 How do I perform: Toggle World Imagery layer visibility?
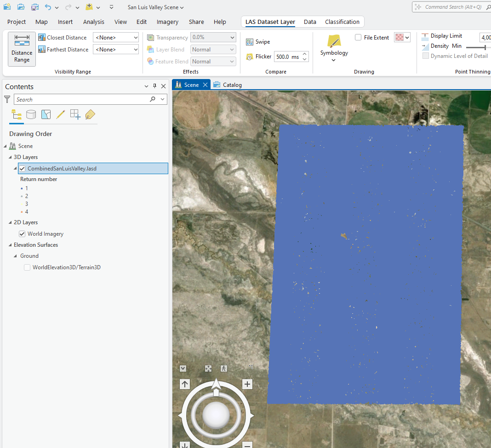(22, 234)
